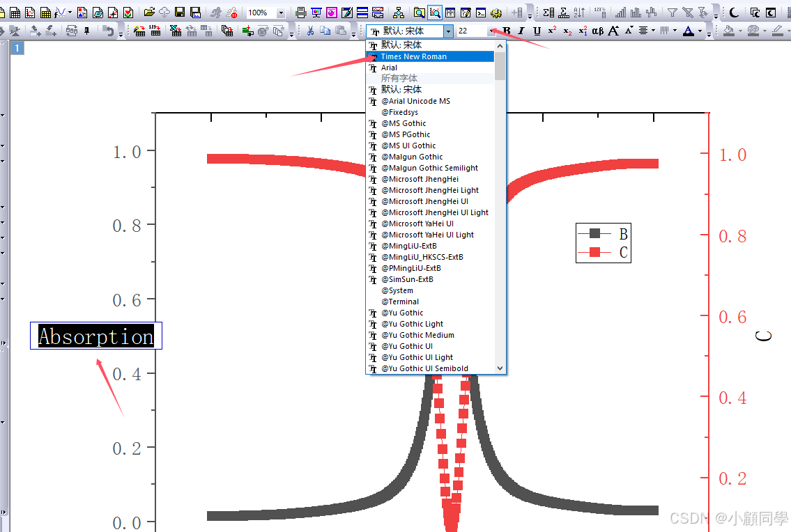Click the import Excel icon

pos(175,31)
